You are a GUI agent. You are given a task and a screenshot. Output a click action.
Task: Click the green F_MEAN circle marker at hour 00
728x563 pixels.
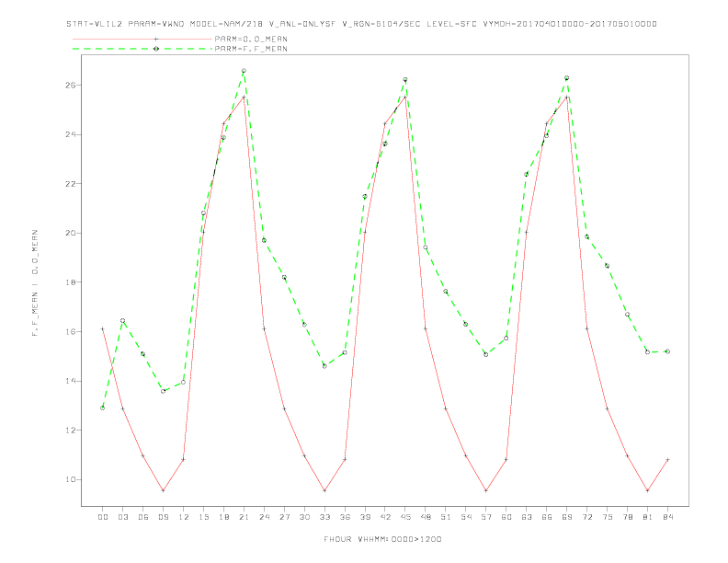[x=103, y=408]
